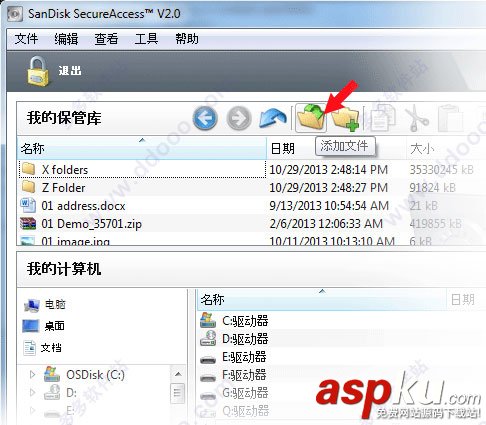The height and width of the screenshot is (425, 486).
Task: Click the Z Folder folder icon
Action: pos(28,187)
